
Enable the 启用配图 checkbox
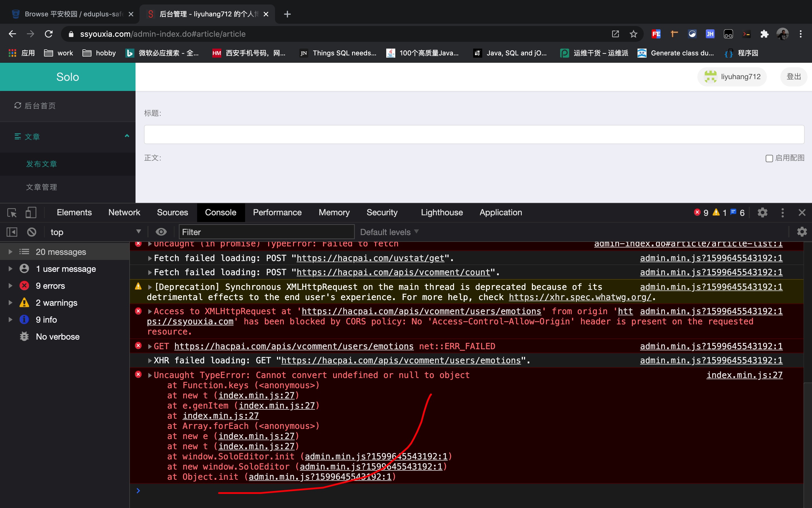(x=769, y=158)
